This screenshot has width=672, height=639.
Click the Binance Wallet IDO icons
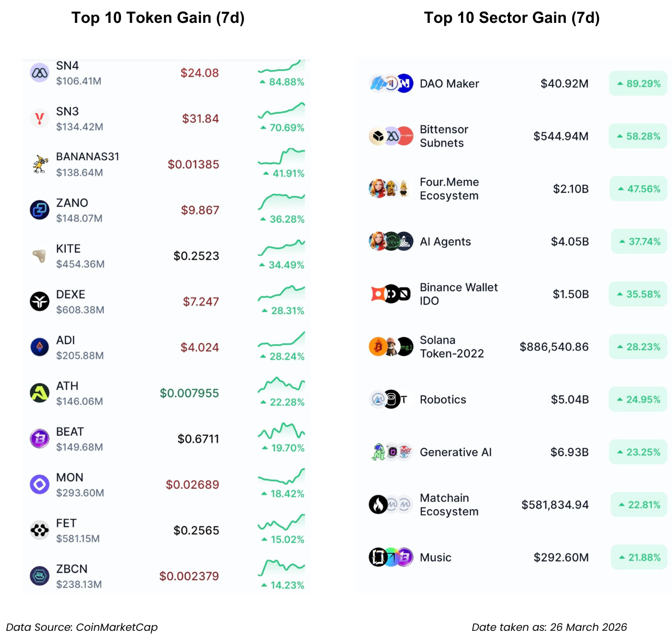[391, 294]
